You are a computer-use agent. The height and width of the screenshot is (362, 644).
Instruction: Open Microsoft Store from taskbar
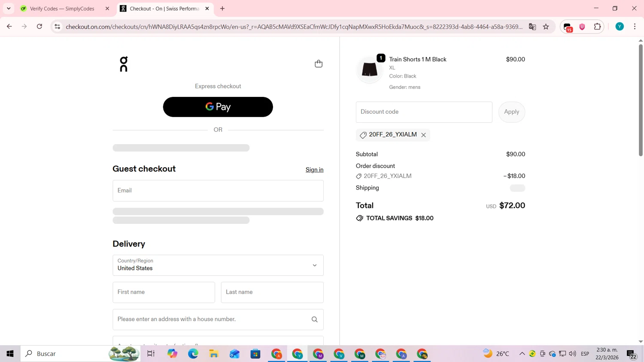coord(255,354)
